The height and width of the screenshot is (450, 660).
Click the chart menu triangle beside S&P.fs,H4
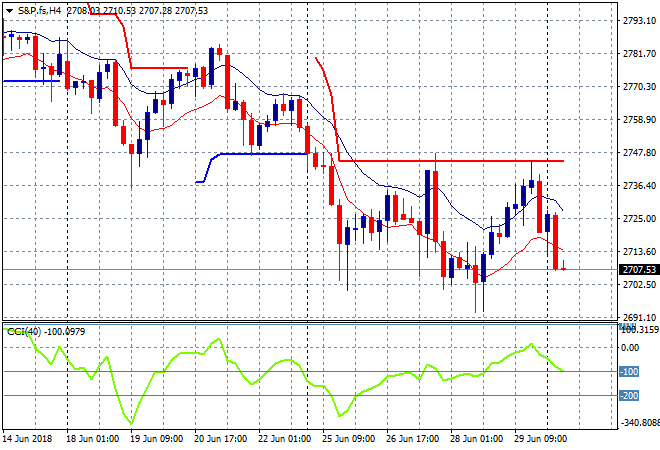tap(9, 11)
